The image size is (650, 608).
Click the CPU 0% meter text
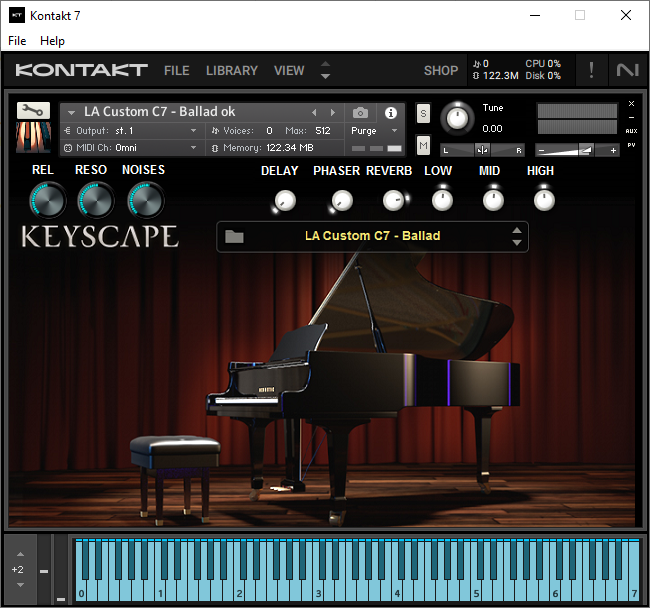point(543,64)
